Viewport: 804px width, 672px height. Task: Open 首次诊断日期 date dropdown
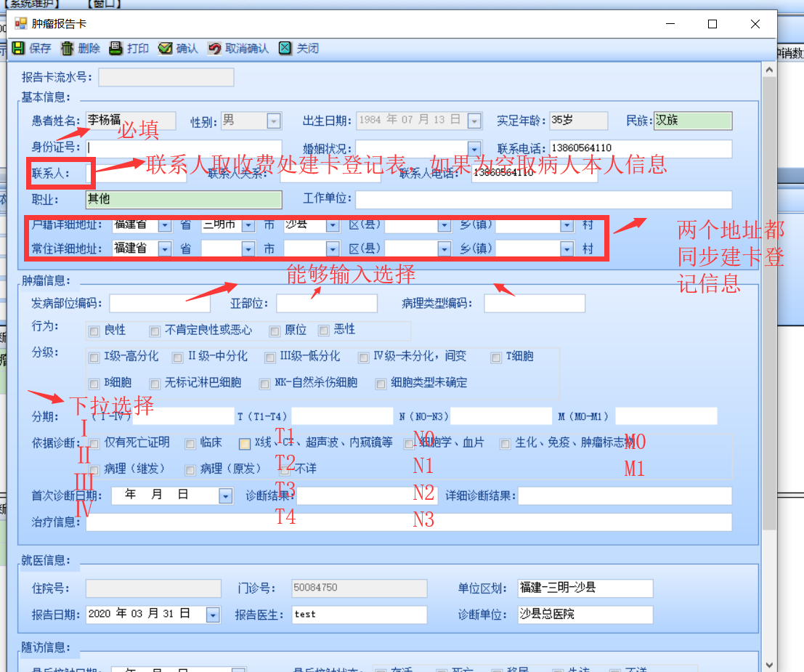click(x=226, y=496)
